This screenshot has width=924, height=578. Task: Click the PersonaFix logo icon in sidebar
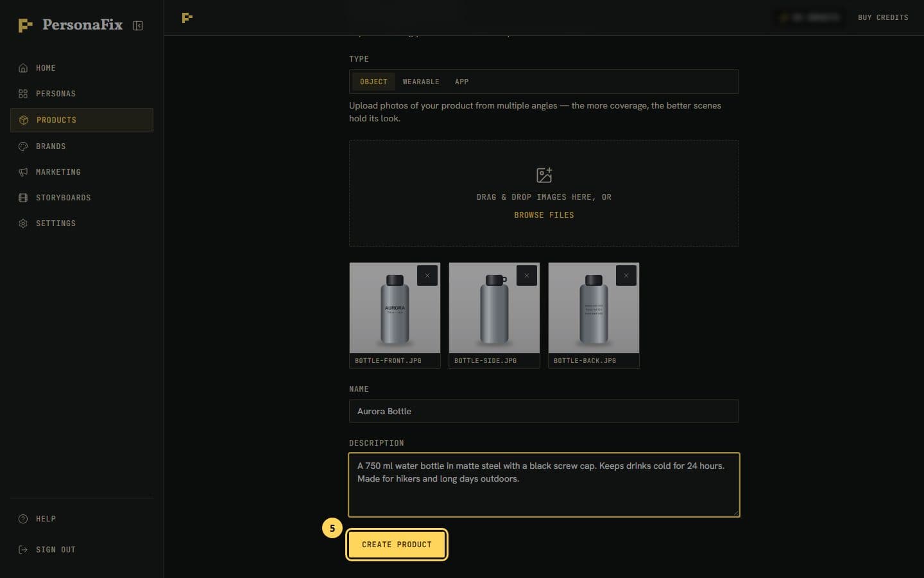tap(25, 26)
